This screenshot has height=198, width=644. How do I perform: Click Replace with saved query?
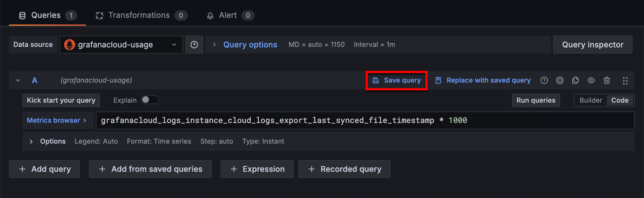483,81
